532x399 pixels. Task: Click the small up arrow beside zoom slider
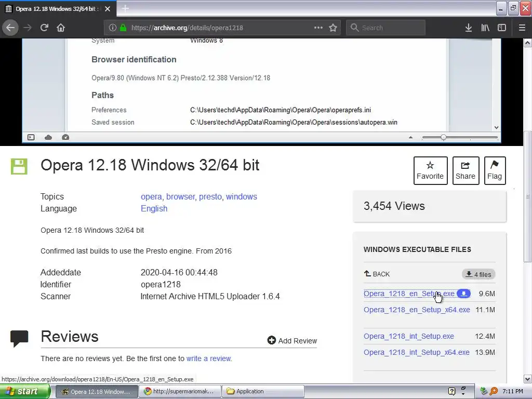(x=410, y=137)
